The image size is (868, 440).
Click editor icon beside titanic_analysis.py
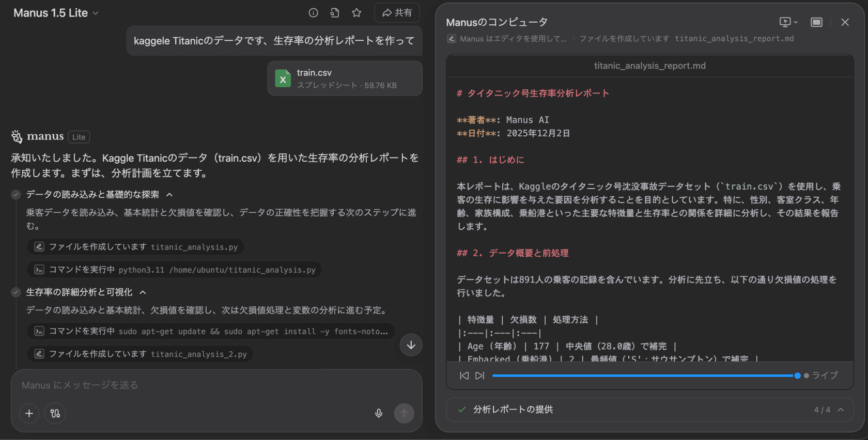pyautogui.click(x=39, y=247)
